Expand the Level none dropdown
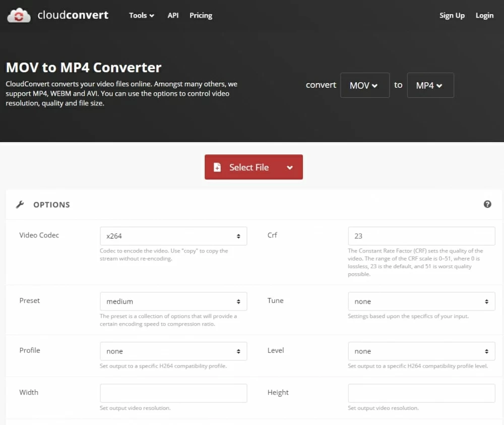Image resolution: width=504 pixels, height=425 pixels. coord(421,351)
